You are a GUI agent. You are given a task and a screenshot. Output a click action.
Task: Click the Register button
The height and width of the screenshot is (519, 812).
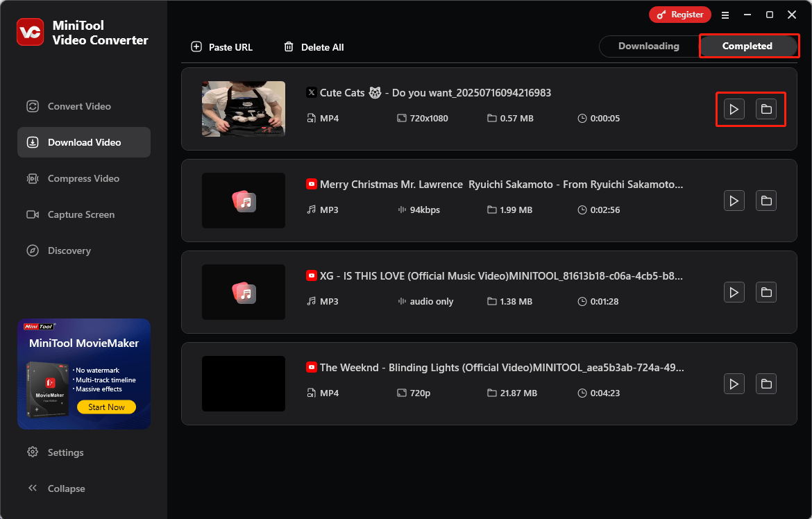pyautogui.click(x=680, y=15)
